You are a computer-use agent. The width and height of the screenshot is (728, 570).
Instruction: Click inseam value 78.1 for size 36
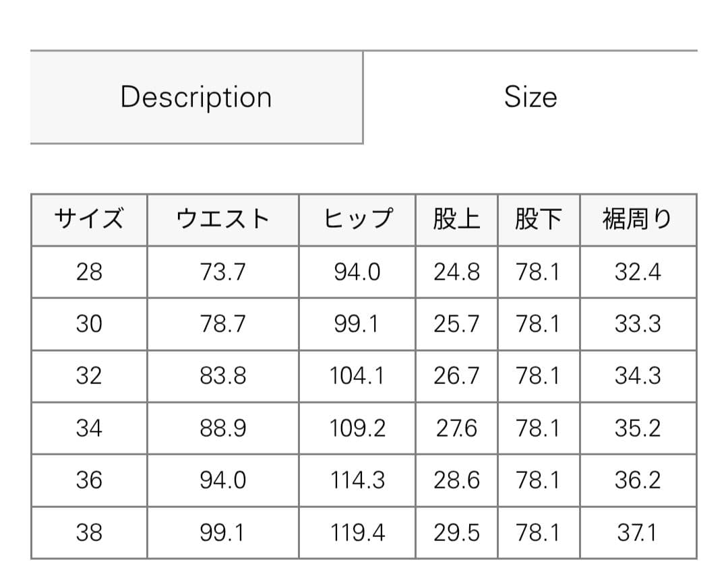(x=539, y=480)
